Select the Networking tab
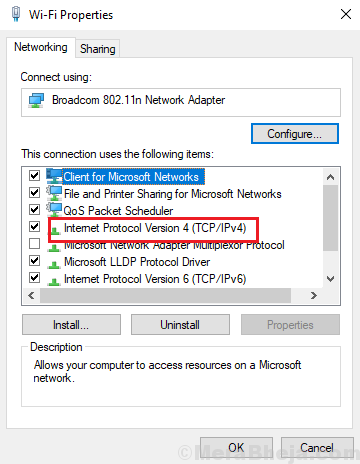The width and height of the screenshot is (360, 464). pyautogui.click(x=41, y=47)
